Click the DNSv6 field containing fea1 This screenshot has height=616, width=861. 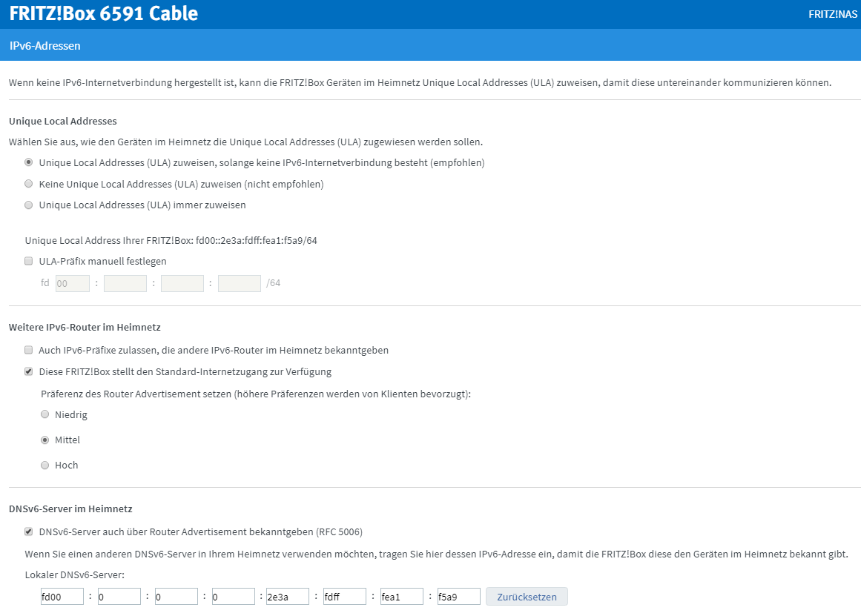coord(401,597)
